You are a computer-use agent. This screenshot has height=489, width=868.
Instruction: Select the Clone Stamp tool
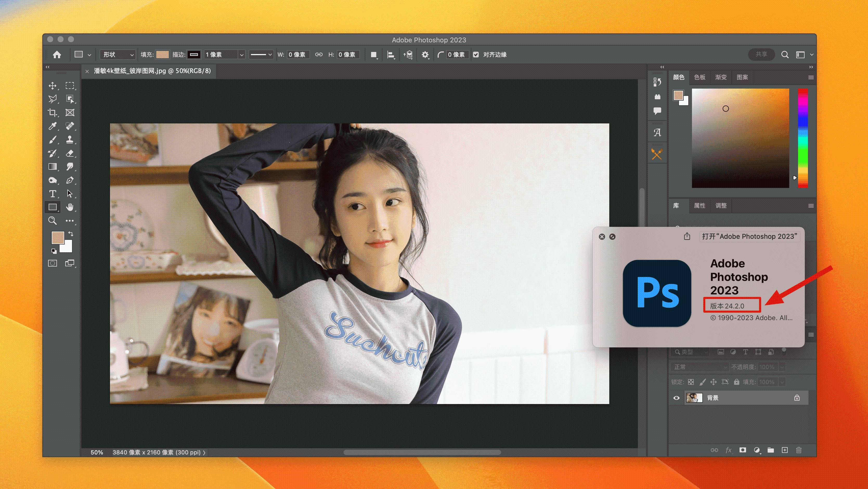70,140
